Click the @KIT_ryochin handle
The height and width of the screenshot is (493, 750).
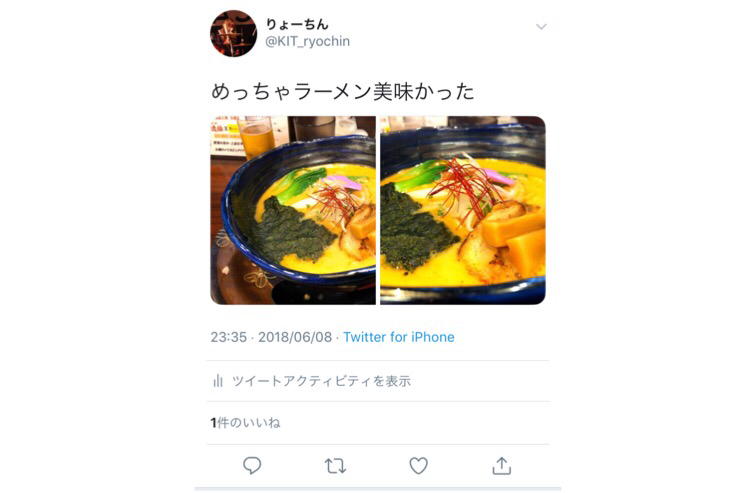pyautogui.click(x=308, y=42)
